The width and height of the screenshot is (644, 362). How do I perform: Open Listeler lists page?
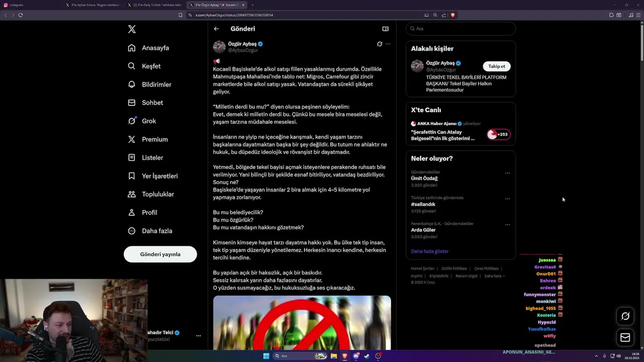pyautogui.click(x=145, y=158)
